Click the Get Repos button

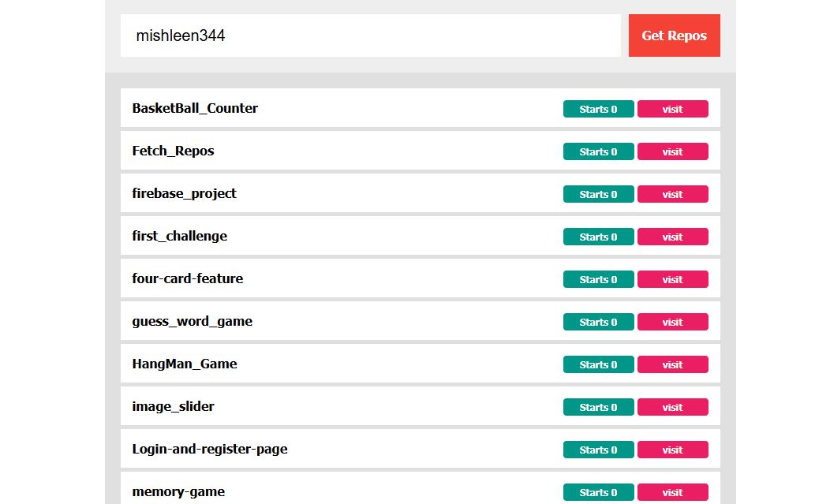(x=674, y=35)
